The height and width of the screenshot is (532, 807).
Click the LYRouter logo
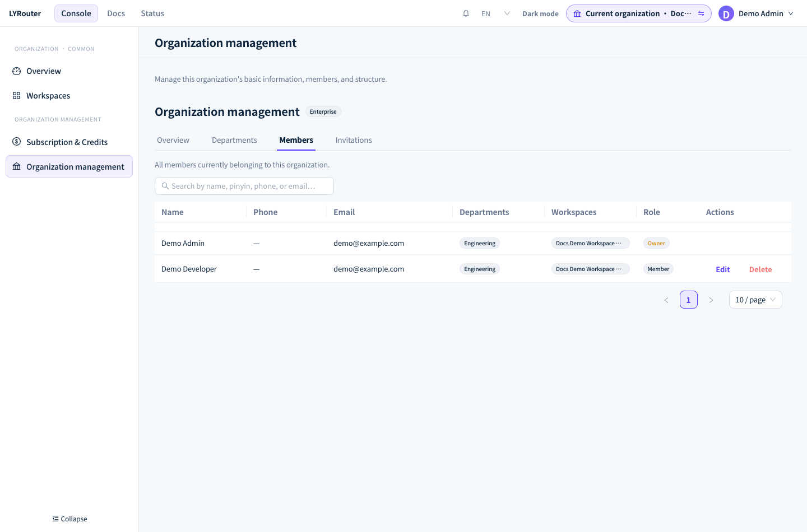(25, 13)
